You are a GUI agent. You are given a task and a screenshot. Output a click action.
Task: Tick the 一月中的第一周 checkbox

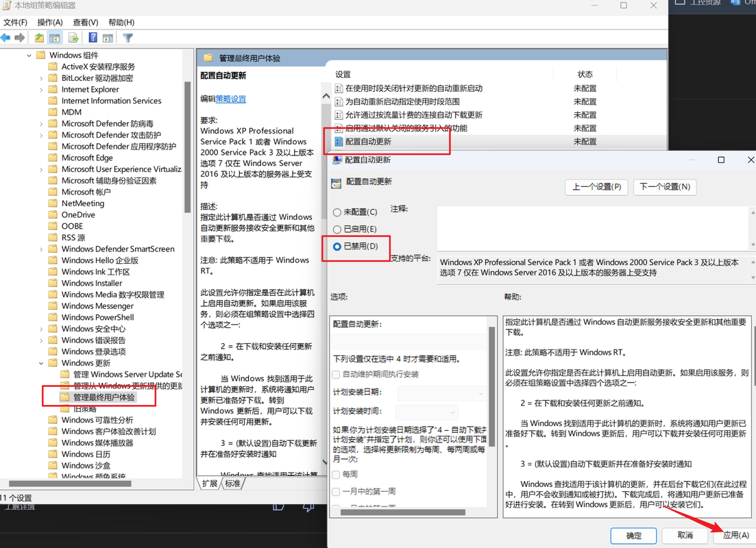(336, 492)
